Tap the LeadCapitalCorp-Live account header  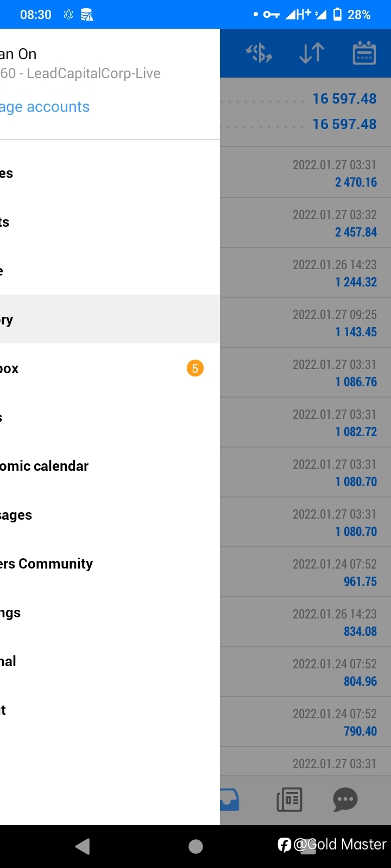[80, 73]
